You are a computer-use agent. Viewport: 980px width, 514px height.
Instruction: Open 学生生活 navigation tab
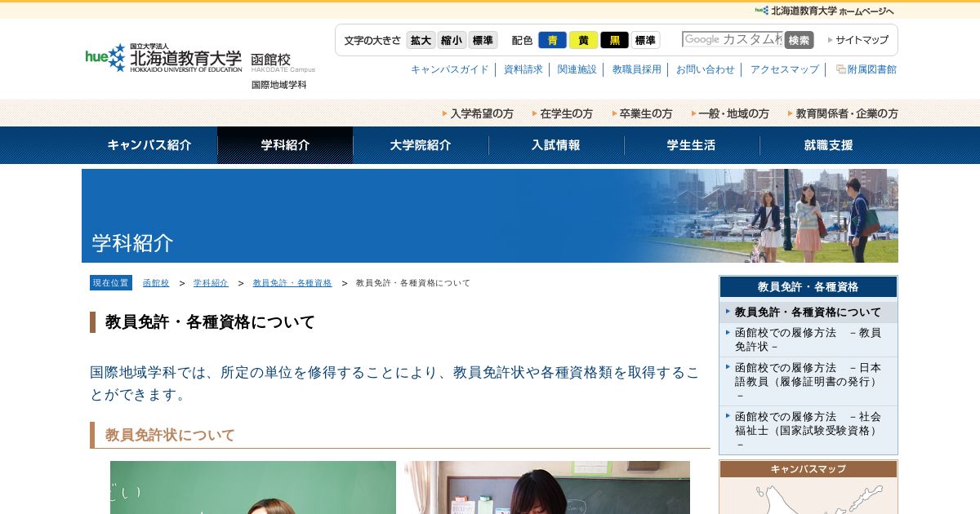click(692, 145)
